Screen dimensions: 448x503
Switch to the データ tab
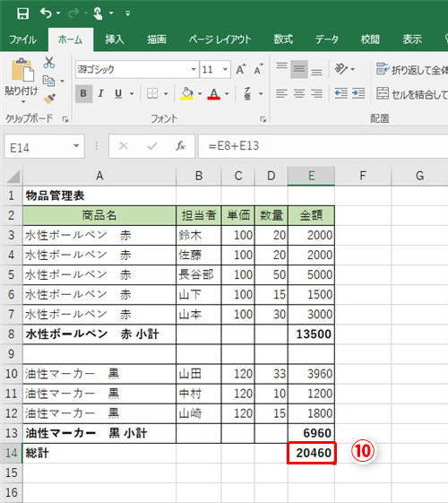(x=326, y=39)
